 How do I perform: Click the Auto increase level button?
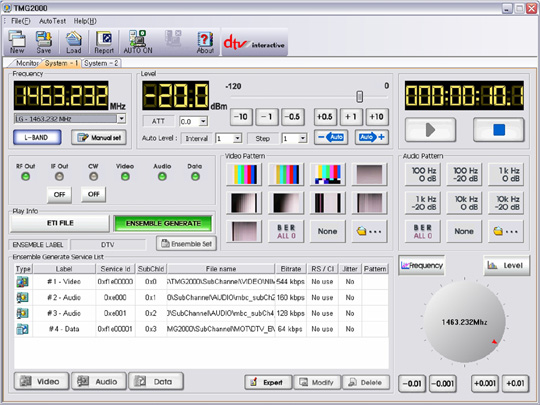tap(372, 137)
